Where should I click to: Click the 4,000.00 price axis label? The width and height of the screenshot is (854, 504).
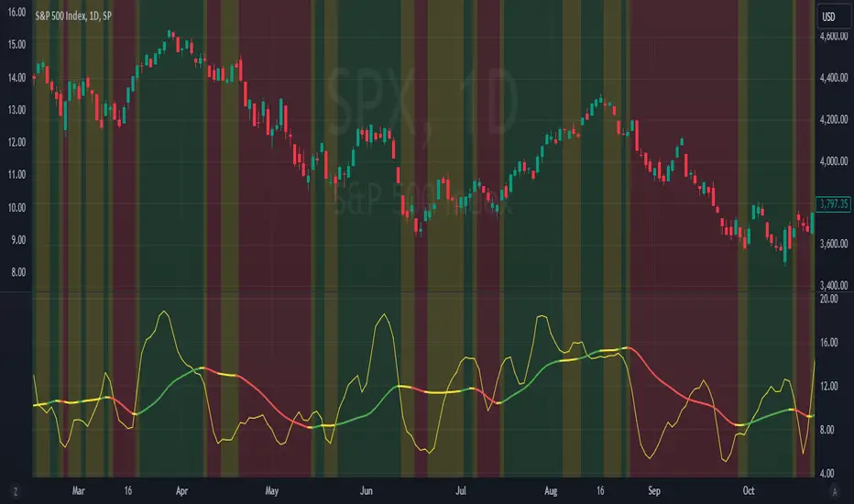pyautogui.click(x=833, y=161)
